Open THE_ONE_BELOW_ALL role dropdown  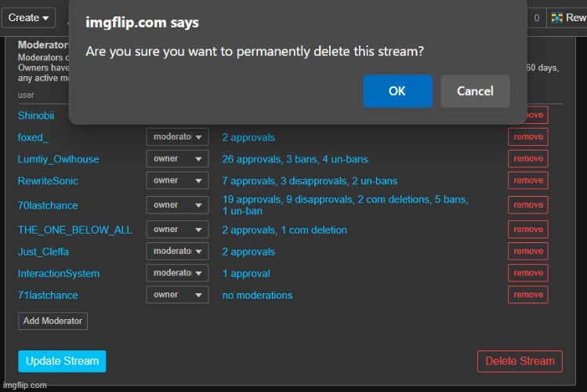[177, 229]
